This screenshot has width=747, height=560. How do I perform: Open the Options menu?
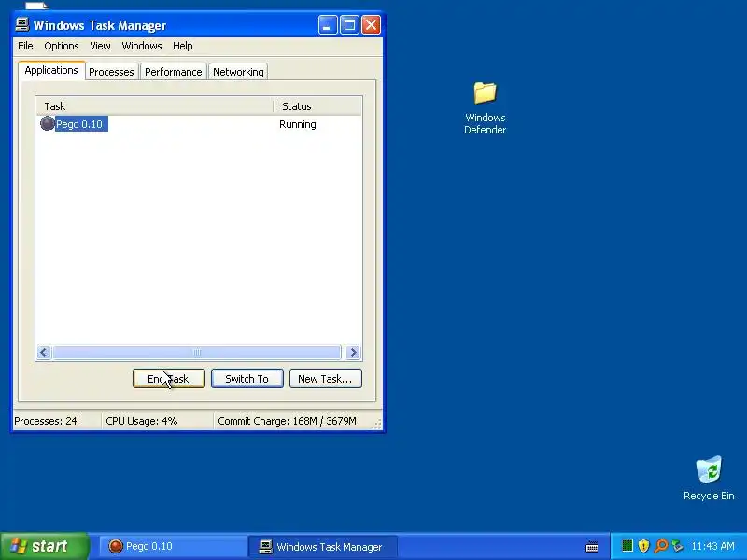(62, 46)
